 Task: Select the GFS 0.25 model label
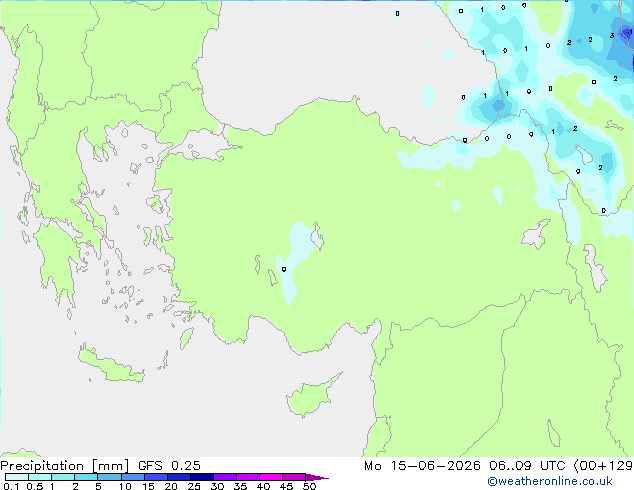(x=169, y=466)
